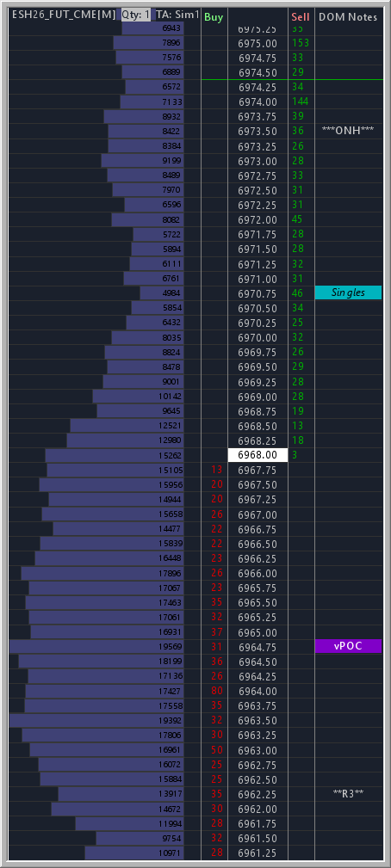Click ask size 153 at 6975.00
This screenshot has height=868, width=391.
300,43
